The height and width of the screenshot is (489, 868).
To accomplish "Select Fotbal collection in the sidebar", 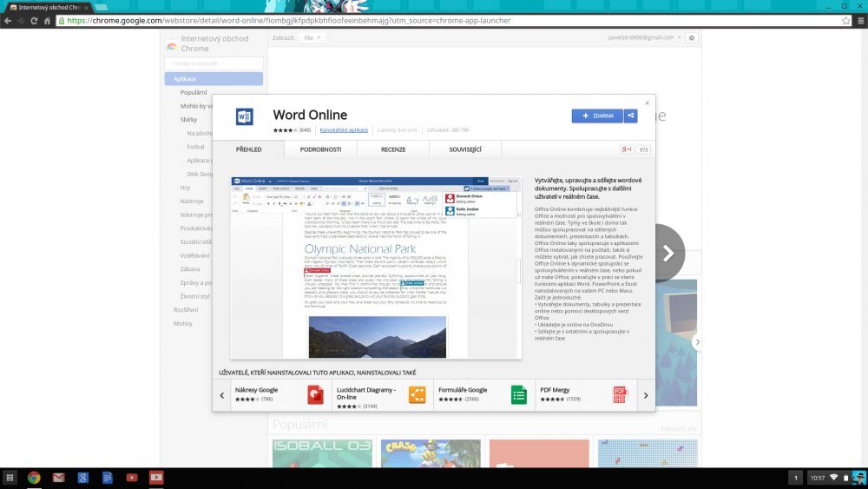I will pyautogui.click(x=195, y=147).
